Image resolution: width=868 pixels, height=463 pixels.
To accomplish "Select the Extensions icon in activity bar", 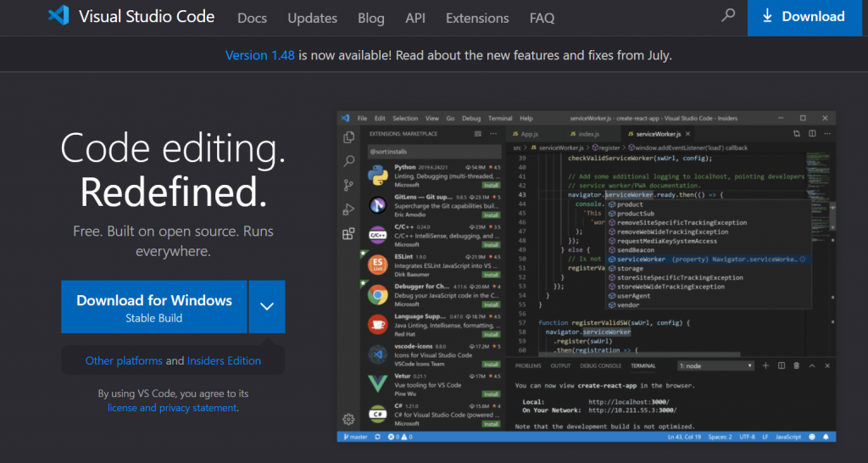I will tap(348, 234).
